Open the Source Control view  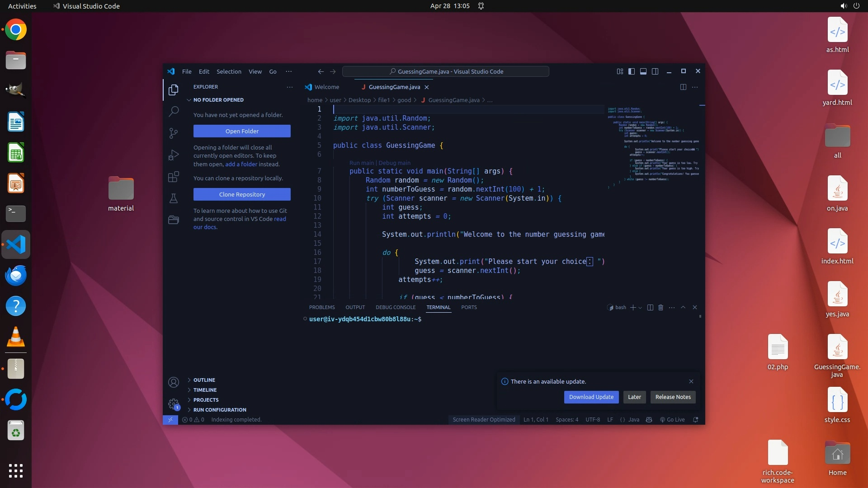(x=174, y=133)
